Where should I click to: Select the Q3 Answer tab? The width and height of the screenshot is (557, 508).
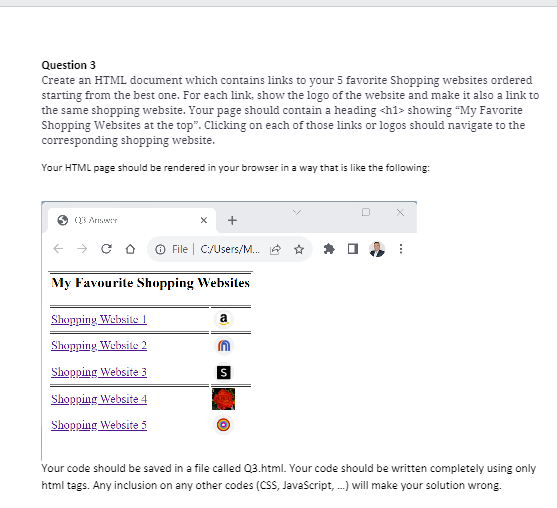(x=132, y=220)
